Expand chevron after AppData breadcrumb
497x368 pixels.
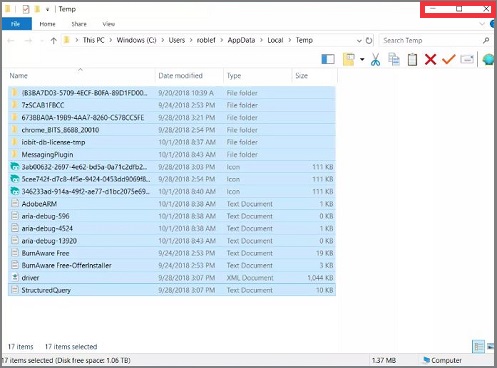(261, 41)
